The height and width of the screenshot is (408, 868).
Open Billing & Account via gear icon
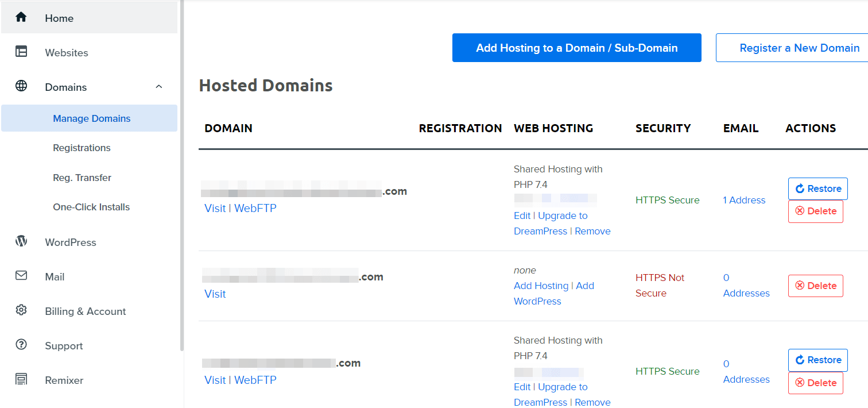21,311
